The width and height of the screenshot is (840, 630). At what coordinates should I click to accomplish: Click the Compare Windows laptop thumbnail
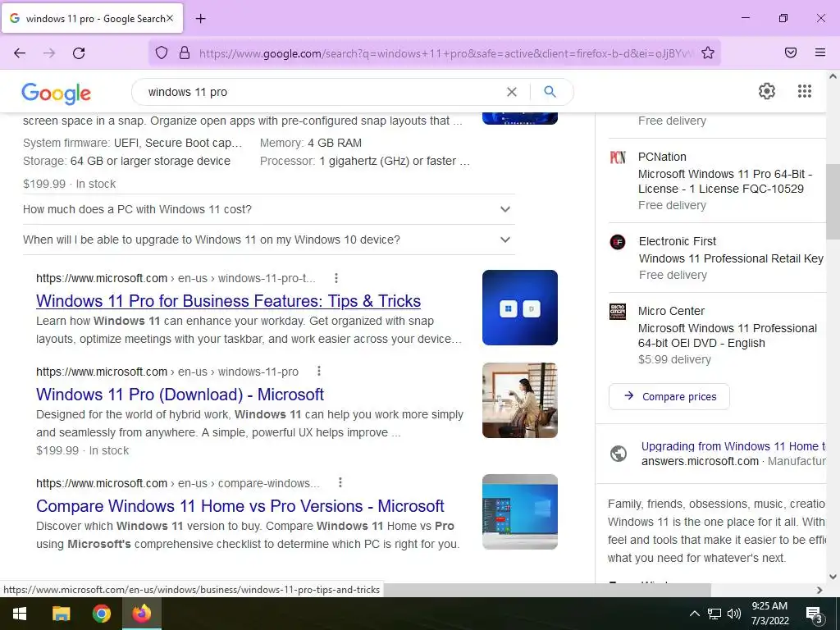[x=519, y=512]
